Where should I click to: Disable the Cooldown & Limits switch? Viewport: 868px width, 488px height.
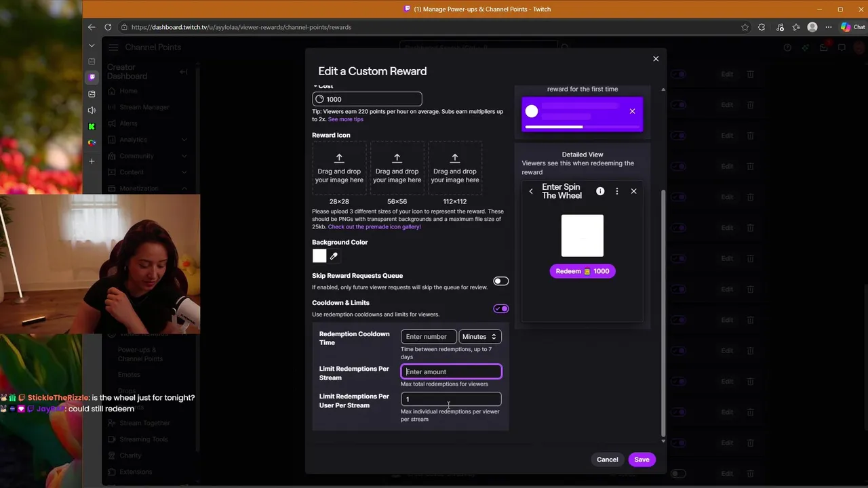coord(500,308)
